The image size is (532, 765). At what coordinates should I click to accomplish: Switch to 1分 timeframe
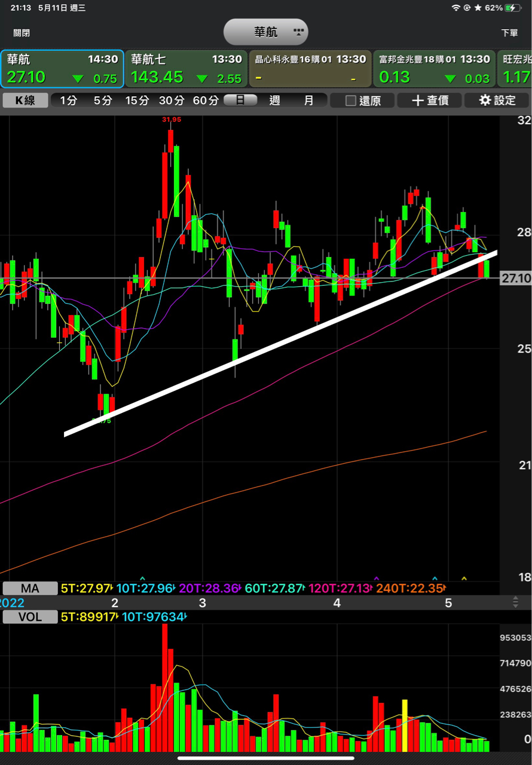[x=68, y=100]
